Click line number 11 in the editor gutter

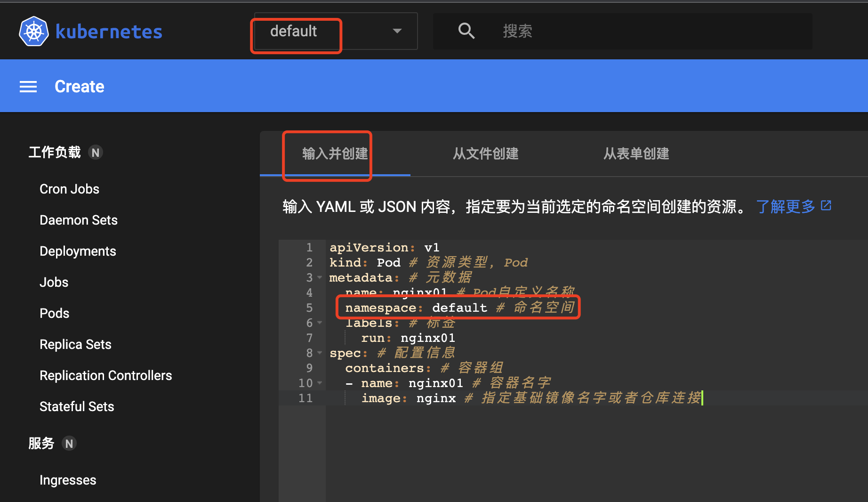point(305,398)
